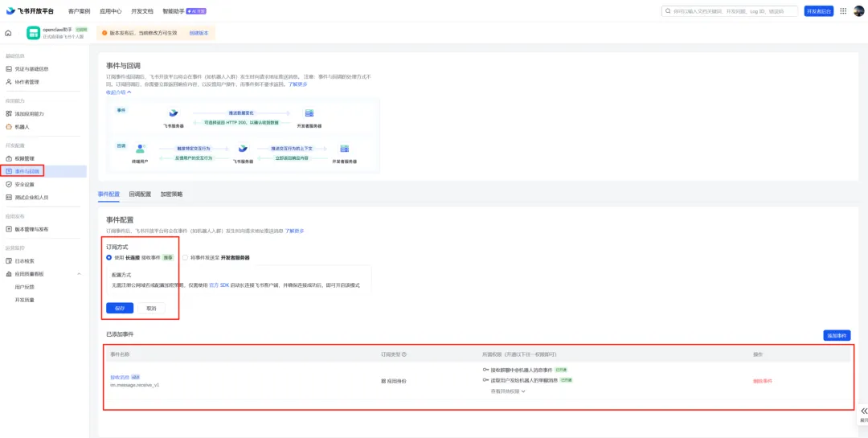This screenshot has height=438, width=868.
Task: Click the orange warning icon in banner
Action: pos(104,33)
